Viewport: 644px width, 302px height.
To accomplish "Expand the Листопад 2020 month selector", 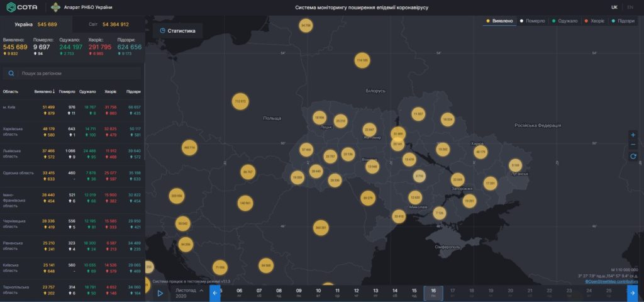I will 189,293.
